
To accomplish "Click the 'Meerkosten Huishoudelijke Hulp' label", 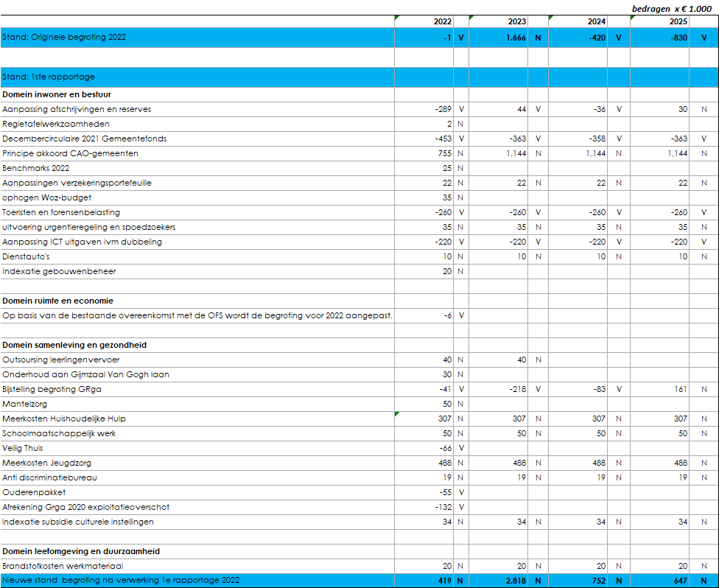I will (x=64, y=419).
